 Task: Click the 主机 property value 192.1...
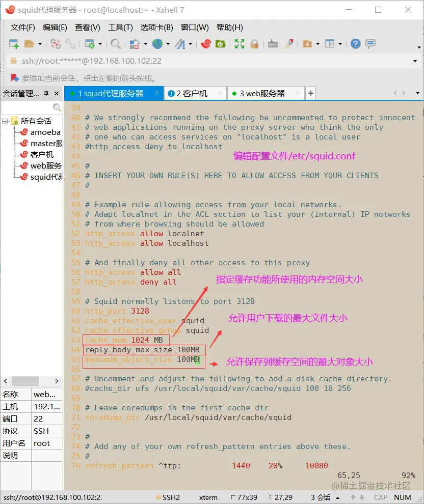pos(47,407)
